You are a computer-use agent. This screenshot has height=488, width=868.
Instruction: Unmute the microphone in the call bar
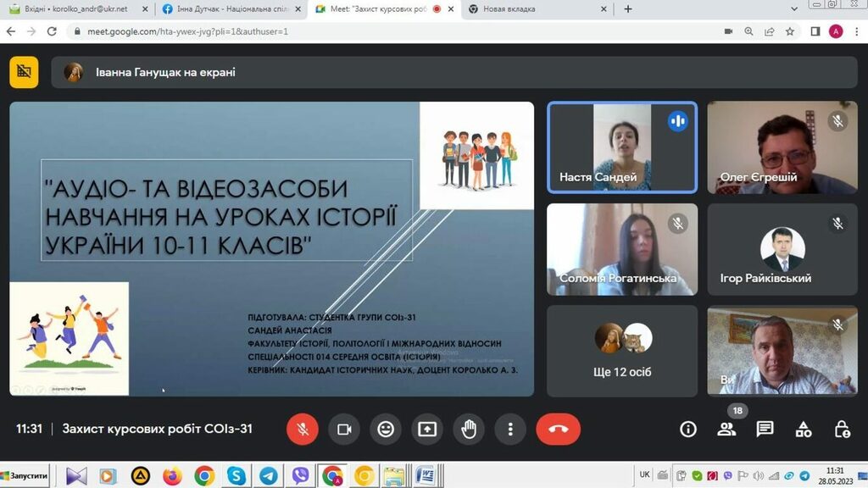tap(302, 430)
